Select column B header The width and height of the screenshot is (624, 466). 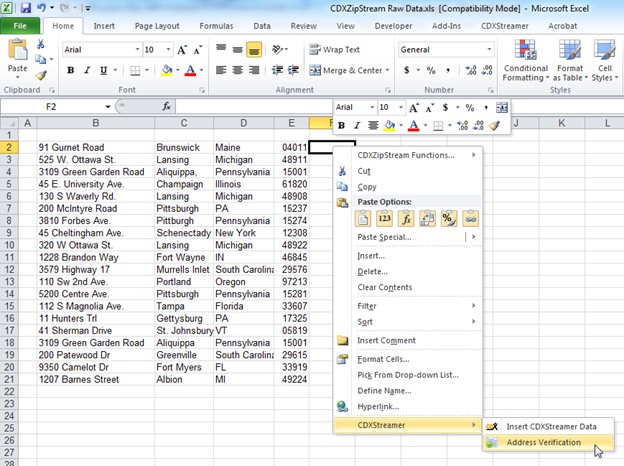click(96, 123)
